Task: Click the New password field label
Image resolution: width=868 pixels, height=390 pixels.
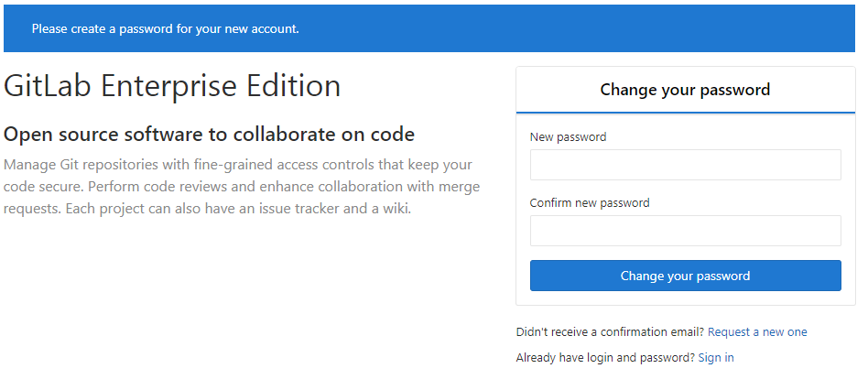Action: pos(568,136)
